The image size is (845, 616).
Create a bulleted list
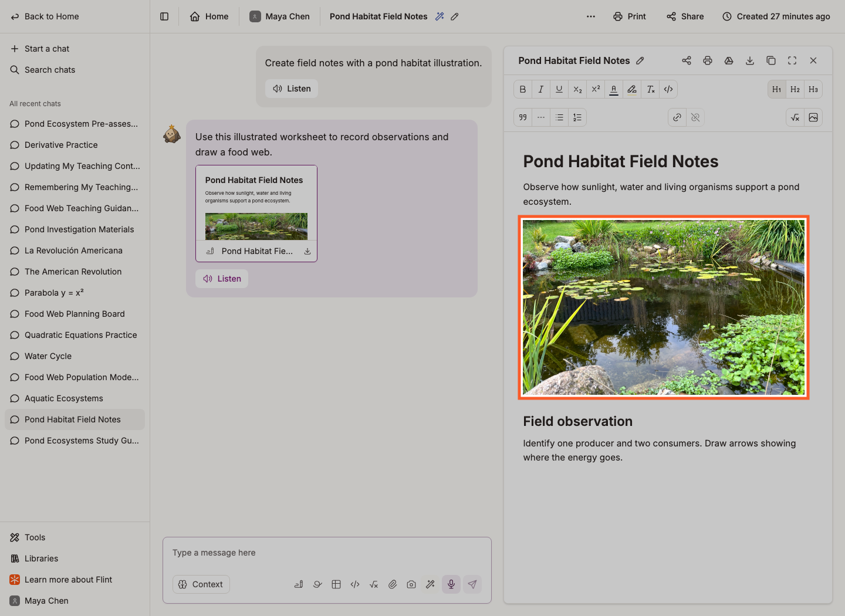pos(559,117)
